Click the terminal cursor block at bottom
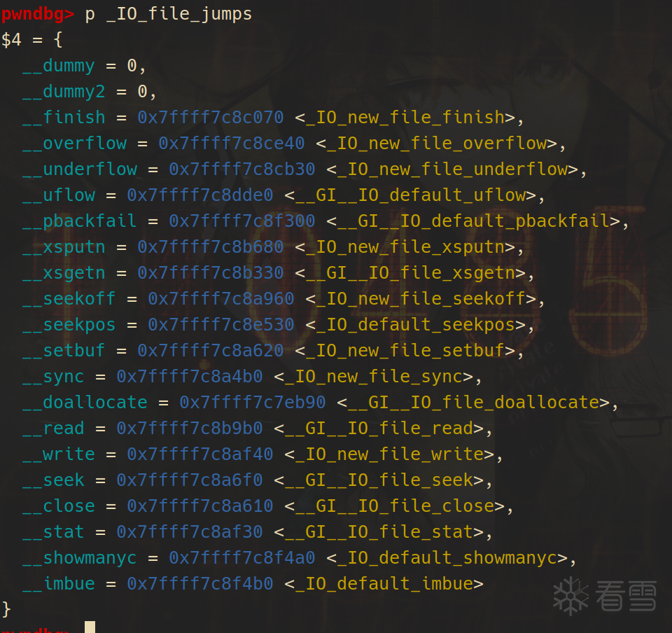The width and height of the screenshot is (672, 633). coord(90,627)
